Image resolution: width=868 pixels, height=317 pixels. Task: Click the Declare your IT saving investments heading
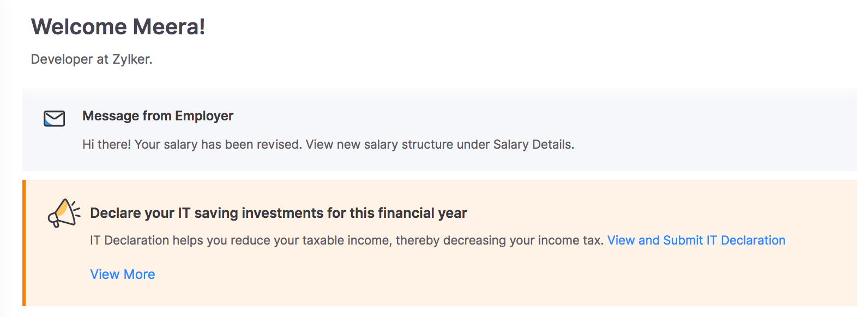[x=278, y=213]
